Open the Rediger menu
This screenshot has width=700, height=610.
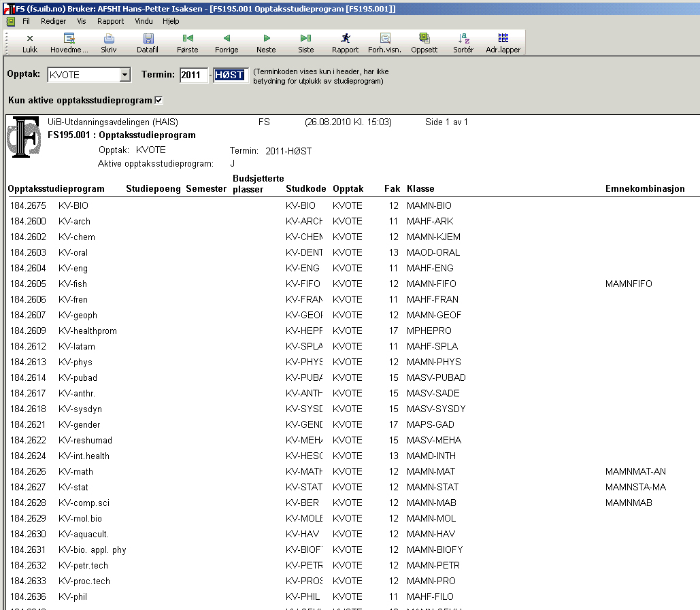click(x=53, y=21)
